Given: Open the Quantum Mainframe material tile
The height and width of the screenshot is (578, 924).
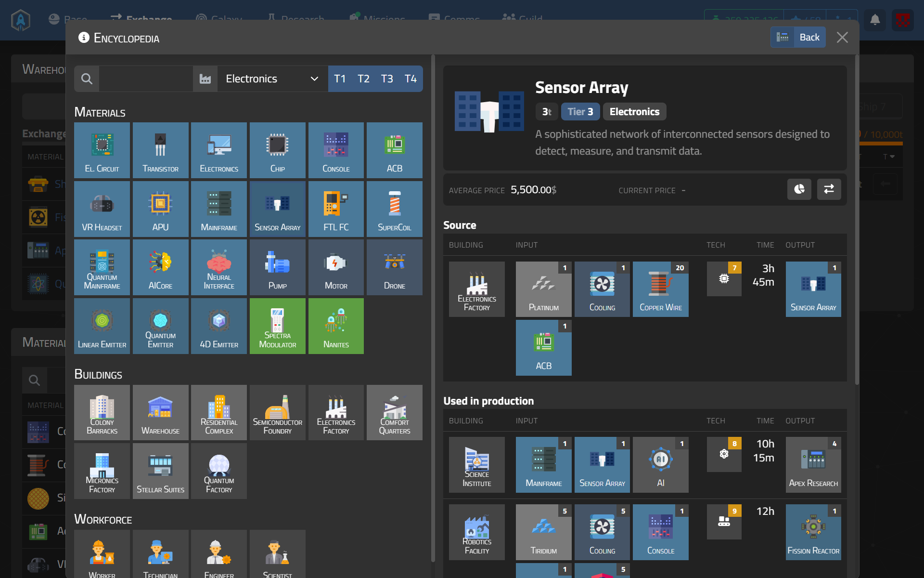Looking at the screenshot, I should [x=102, y=267].
